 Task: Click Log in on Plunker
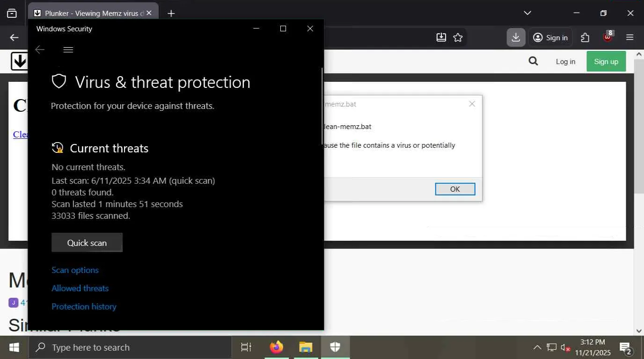coord(565,61)
